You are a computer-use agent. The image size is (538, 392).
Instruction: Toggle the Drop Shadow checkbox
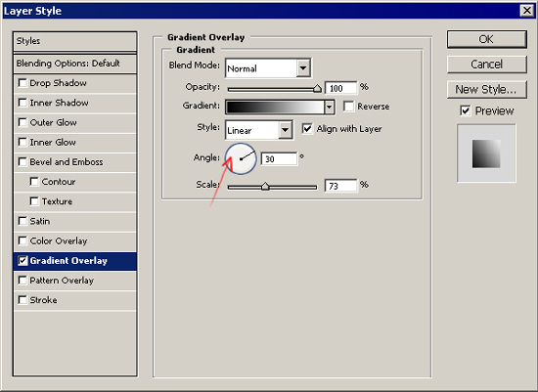tap(22, 83)
